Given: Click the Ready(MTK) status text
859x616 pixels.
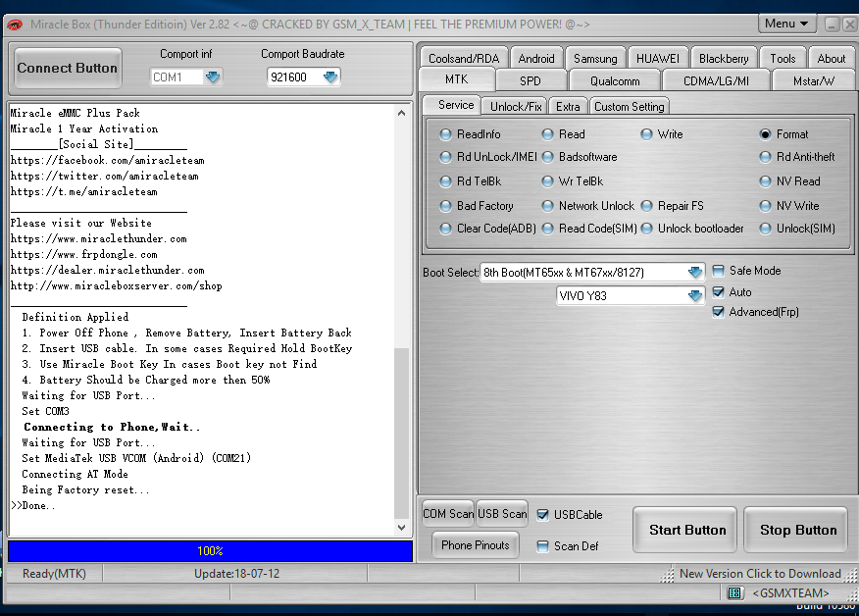Looking at the screenshot, I should coord(54,573).
